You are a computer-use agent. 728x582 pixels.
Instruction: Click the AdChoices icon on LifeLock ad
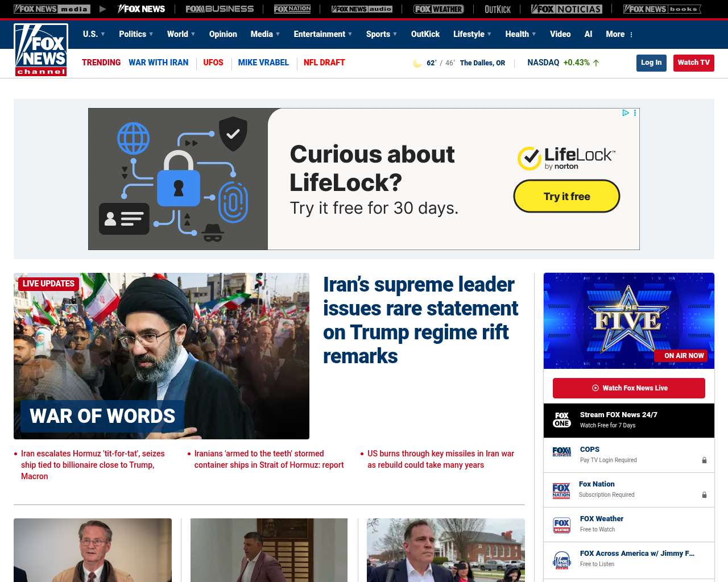tap(626, 113)
